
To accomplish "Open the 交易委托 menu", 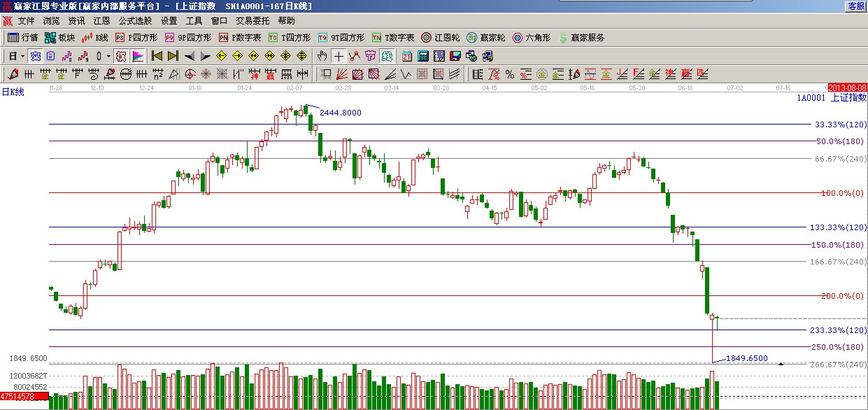I will click(x=252, y=21).
